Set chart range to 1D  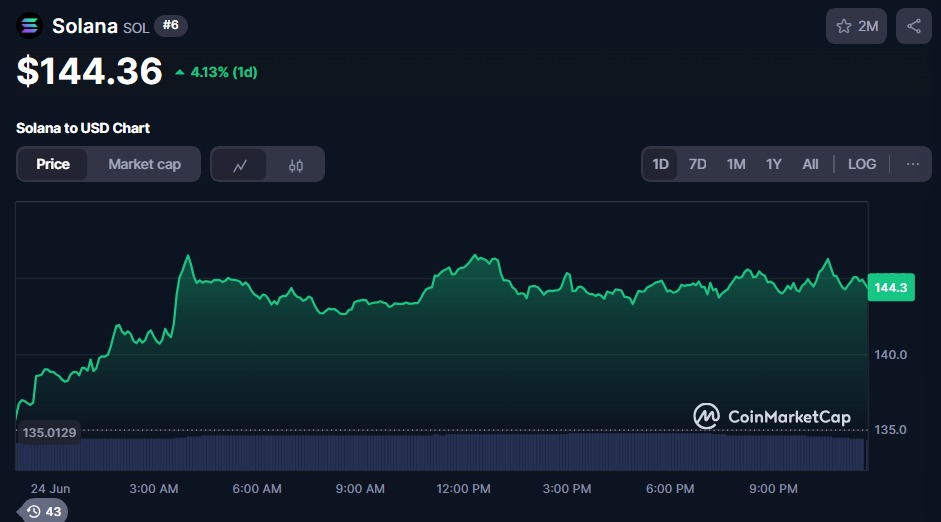(660, 164)
